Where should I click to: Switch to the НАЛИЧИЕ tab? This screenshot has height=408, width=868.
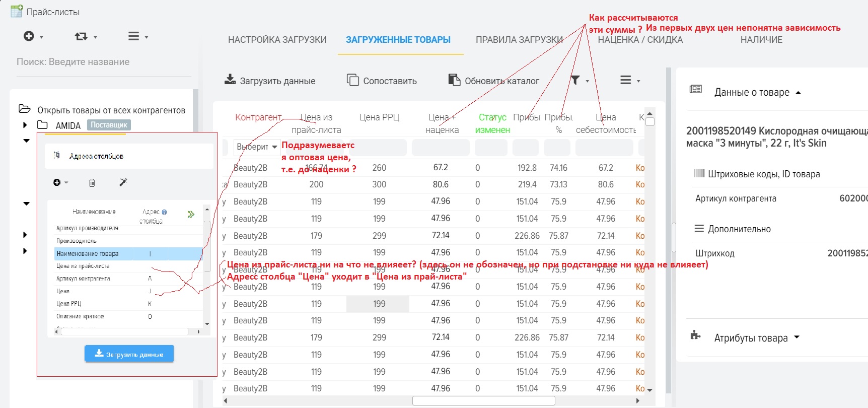pyautogui.click(x=761, y=40)
